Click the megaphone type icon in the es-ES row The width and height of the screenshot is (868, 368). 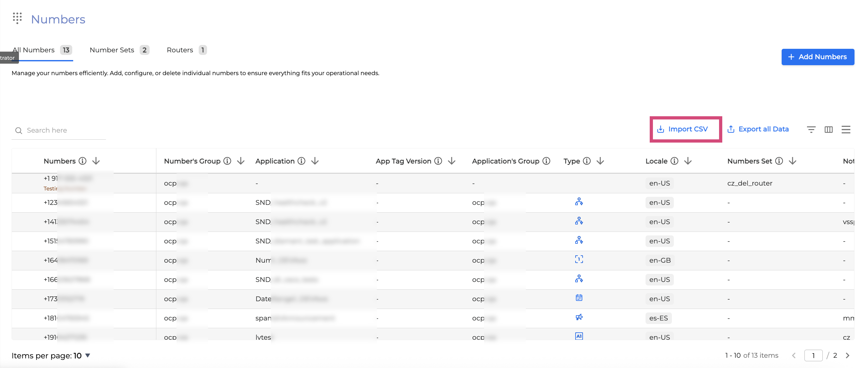click(579, 317)
